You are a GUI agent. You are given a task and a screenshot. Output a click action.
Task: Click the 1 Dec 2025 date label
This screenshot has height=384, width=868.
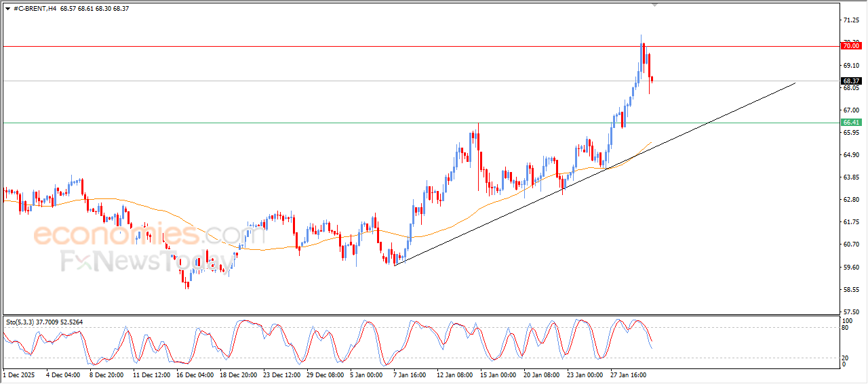(x=19, y=374)
